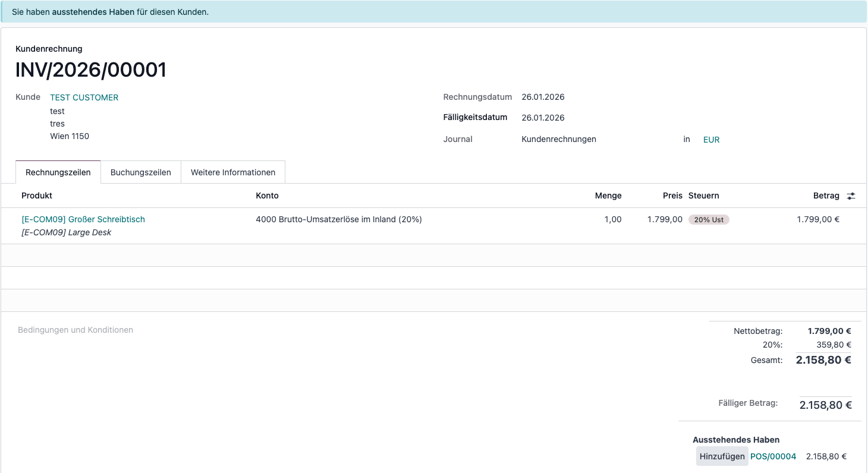This screenshot has height=473, width=868.
Task: Click the price 1.799,00 cell
Action: (x=665, y=219)
